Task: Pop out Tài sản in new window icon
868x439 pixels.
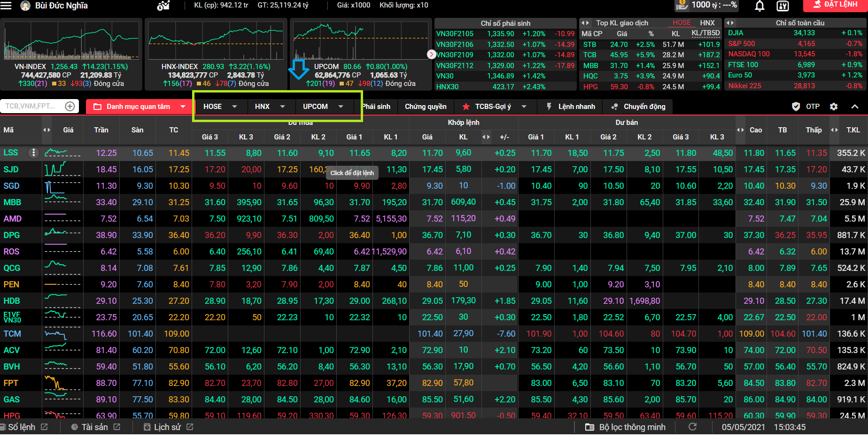Action: pyautogui.click(x=117, y=427)
